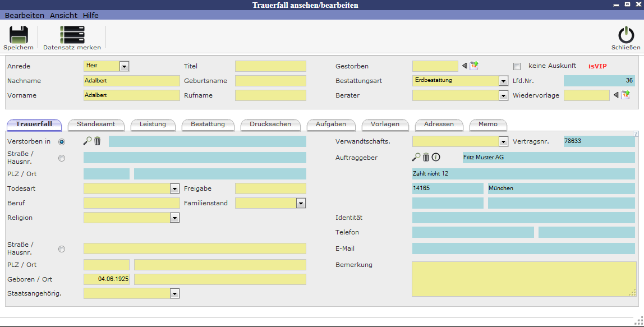Click the magnifier icon beside Verstorben in
This screenshot has width=644, height=327.
tap(87, 141)
